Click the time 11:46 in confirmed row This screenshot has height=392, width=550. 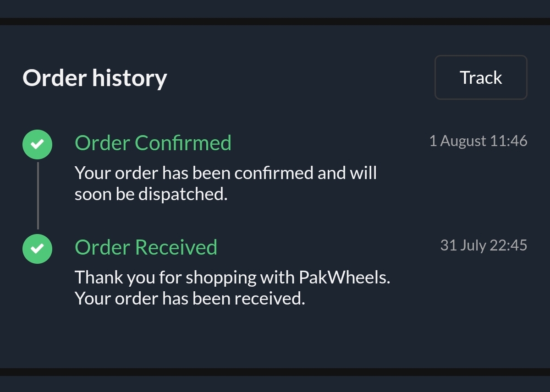(x=509, y=141)
